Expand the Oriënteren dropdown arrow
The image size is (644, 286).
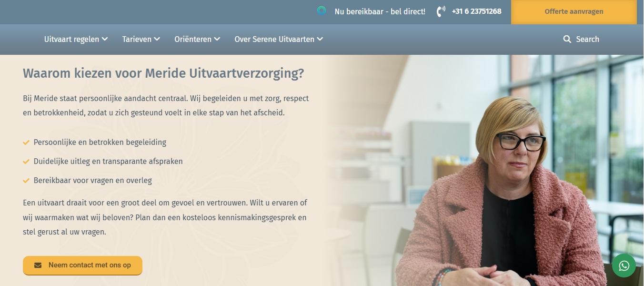(x=217, y=39)
